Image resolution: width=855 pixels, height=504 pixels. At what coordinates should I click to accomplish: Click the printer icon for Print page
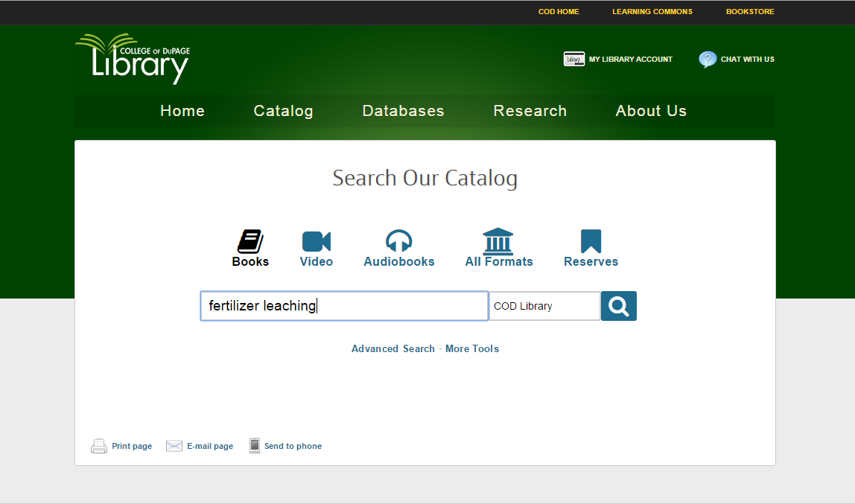99,446
